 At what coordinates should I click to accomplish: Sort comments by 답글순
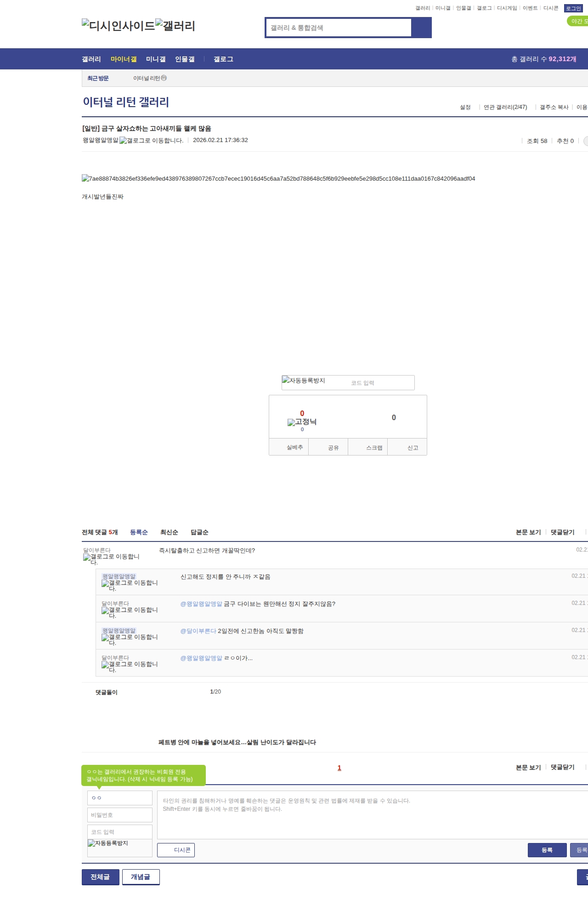click(199, 532)
